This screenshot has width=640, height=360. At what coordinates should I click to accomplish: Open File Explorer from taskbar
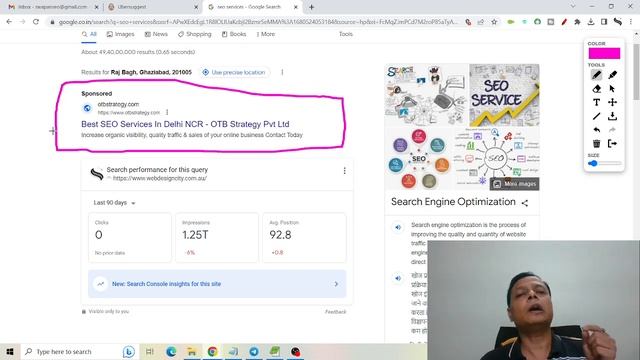[191, 351]
